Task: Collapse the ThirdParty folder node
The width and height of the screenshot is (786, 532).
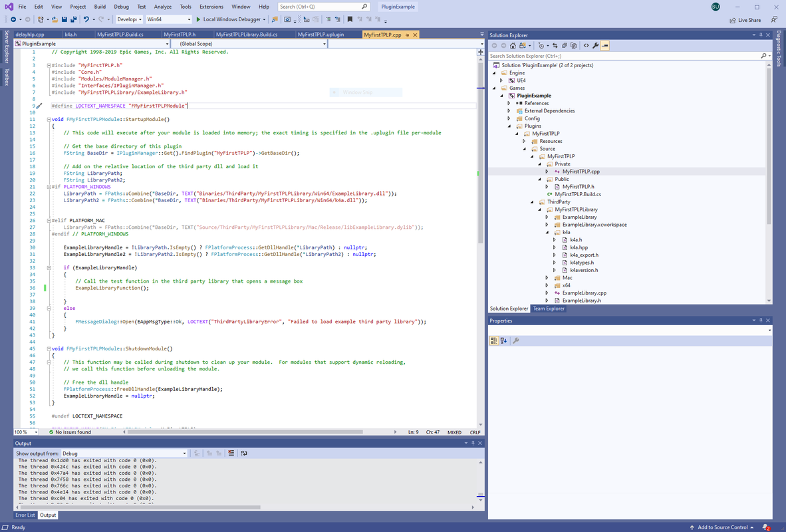Action: (x=533, y=202)
